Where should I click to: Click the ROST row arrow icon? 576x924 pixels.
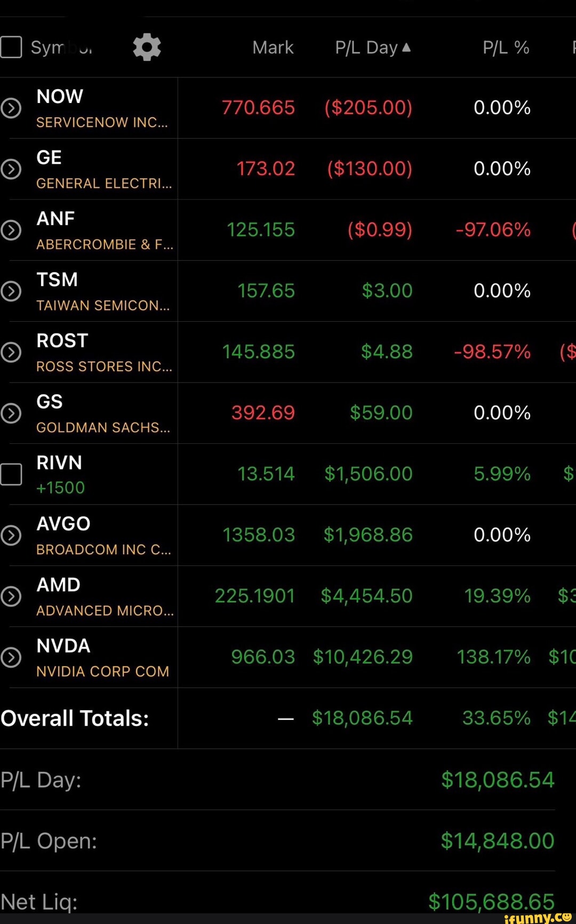[11, 352]
